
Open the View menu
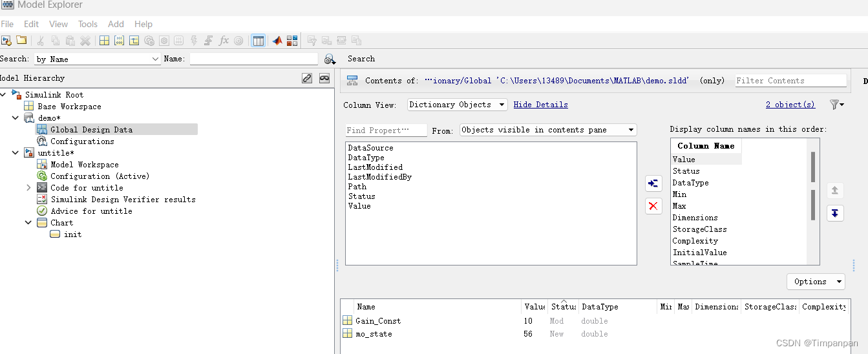click(x=58, y=24)
